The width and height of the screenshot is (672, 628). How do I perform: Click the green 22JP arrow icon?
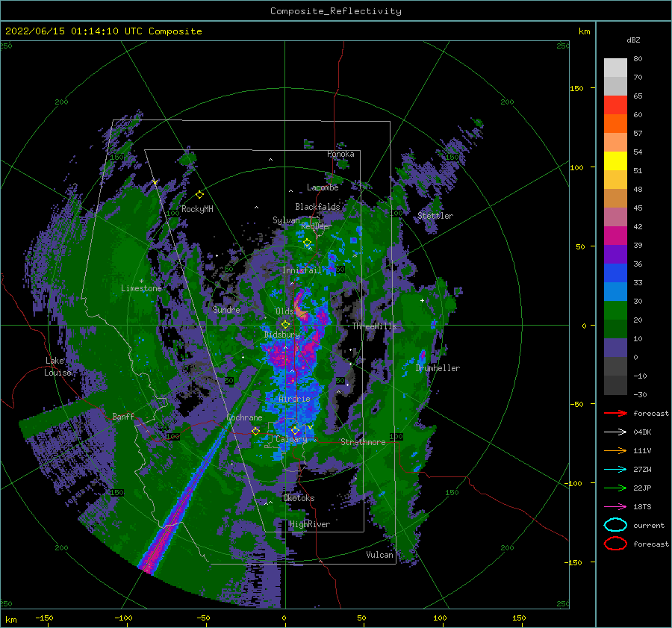tap(615, 488)
